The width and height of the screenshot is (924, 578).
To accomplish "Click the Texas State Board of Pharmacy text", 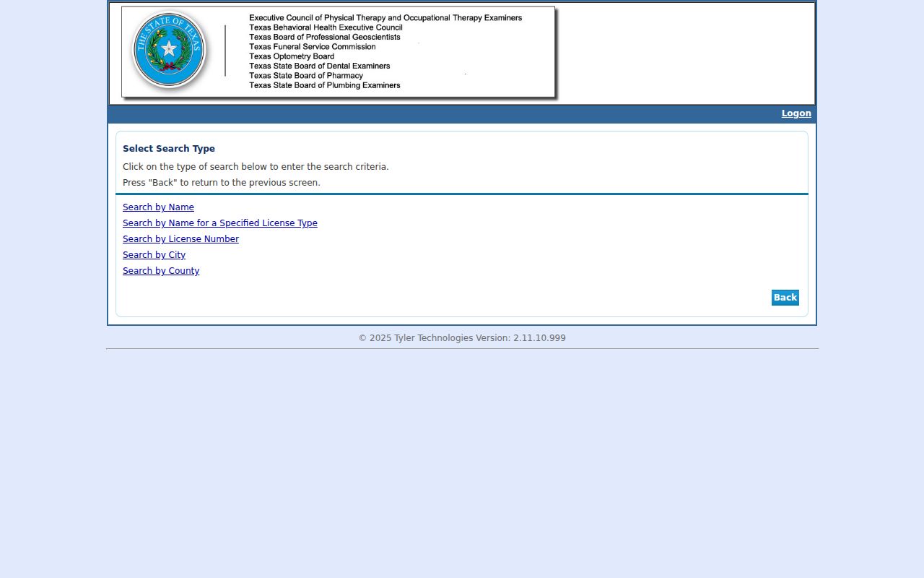I will pyautogui.click(x=306, y=76).
